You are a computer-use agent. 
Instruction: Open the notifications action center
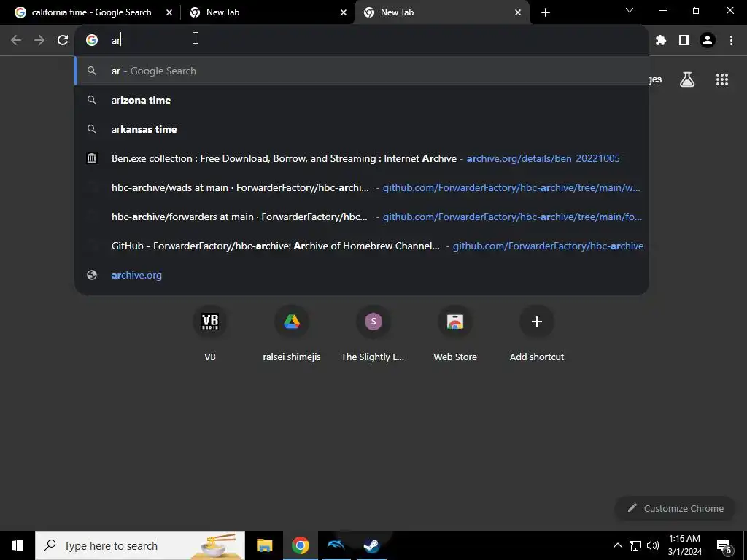click(724, 546)
